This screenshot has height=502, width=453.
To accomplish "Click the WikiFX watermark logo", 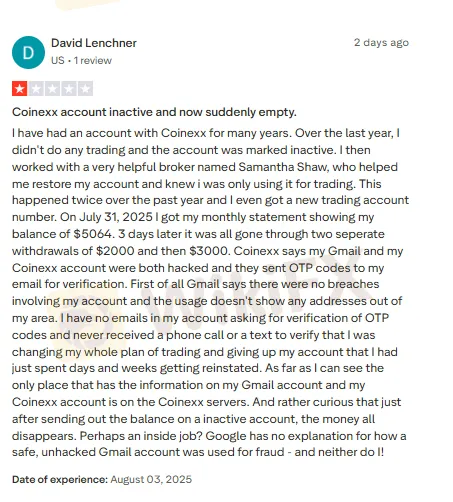I will 213,300.
